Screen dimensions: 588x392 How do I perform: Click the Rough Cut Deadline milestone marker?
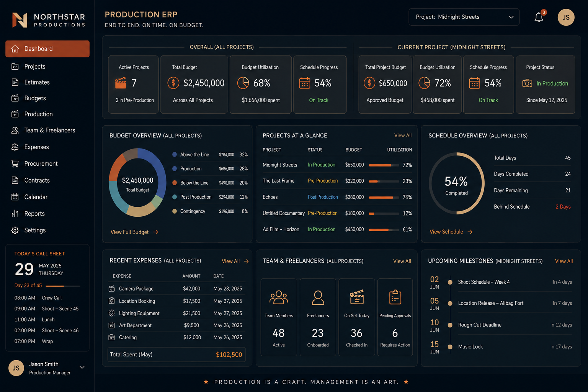tap(450, 325)
